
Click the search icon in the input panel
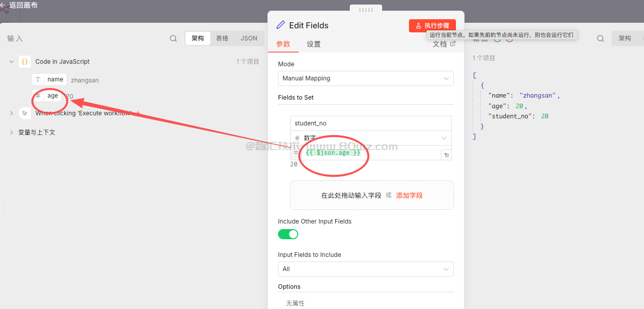click(173, 38)
